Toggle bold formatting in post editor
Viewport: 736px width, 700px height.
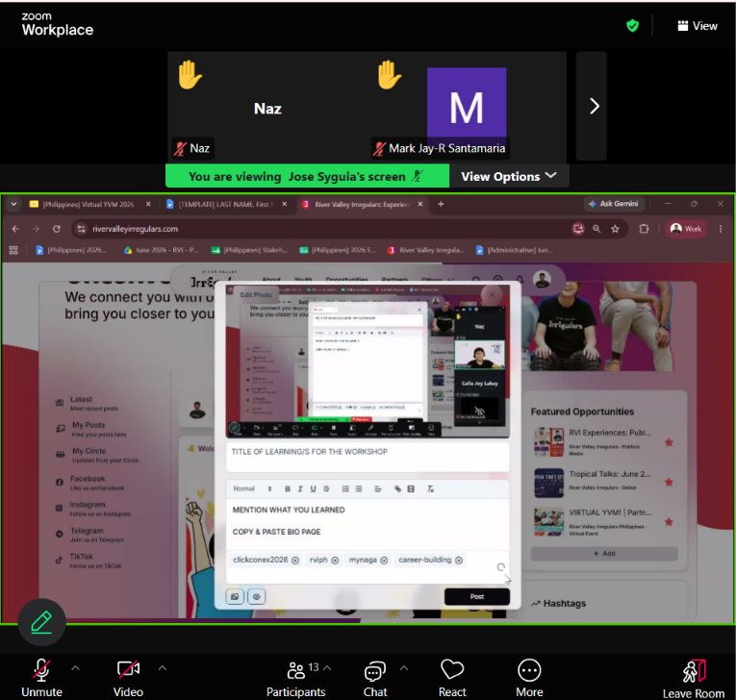tap(288, 488)
